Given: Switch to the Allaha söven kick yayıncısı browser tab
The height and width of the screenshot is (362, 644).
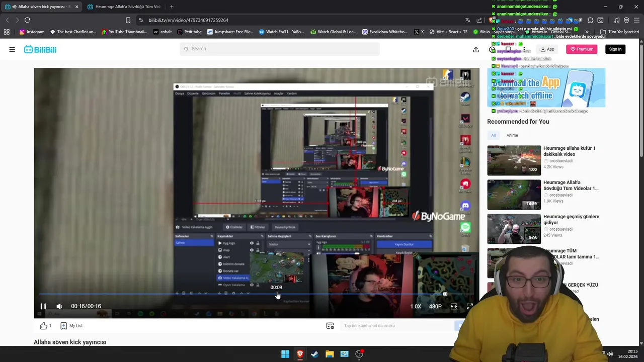Looking at the screenshot, I should (41, 7).
